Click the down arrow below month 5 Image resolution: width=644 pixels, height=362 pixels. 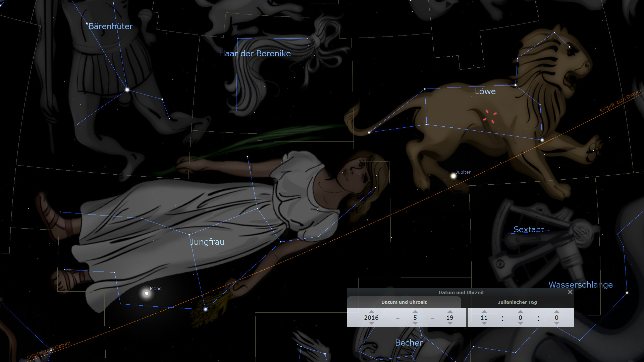point(415,323)
